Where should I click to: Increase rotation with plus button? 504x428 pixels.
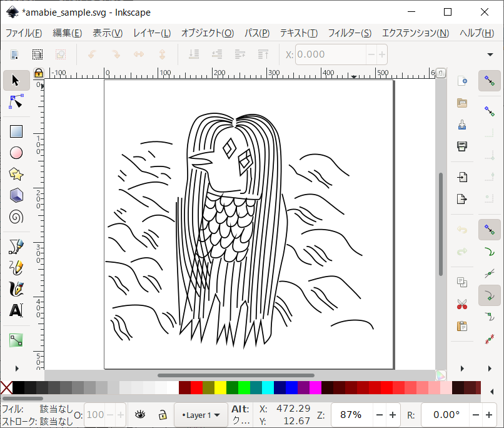click(x=489, y=415)
